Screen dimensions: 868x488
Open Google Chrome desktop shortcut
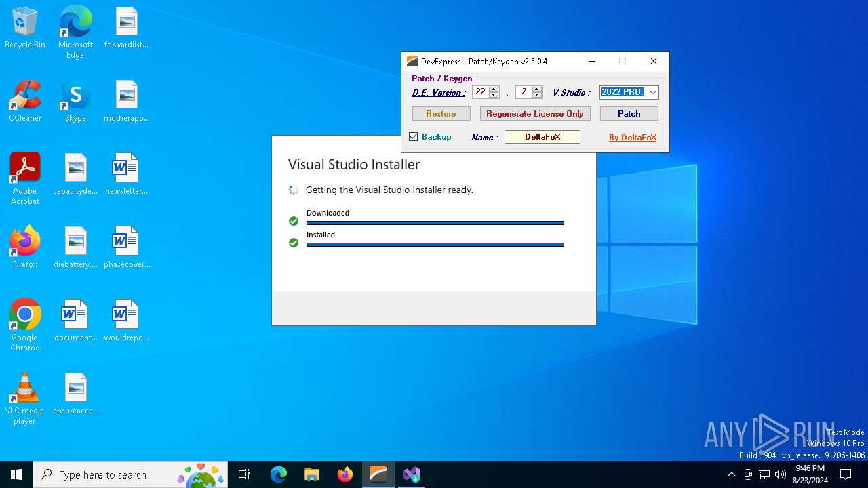[x=25, y=325]
